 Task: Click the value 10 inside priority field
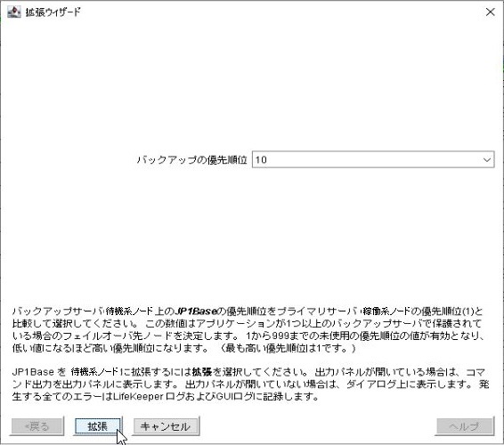pyautogui.click(x=261, y=159)
